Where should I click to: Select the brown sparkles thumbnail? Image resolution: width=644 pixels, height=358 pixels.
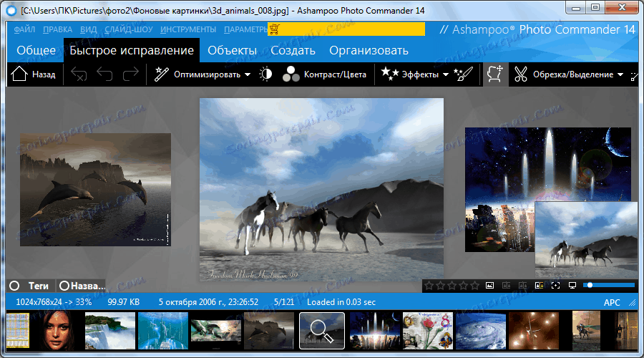pos(534,331)
